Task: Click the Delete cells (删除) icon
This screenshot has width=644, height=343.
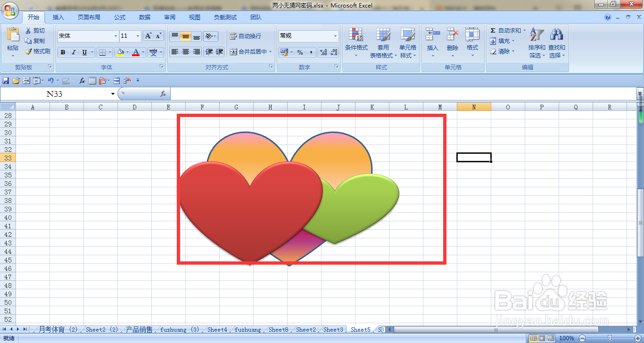Action: [x=453, y=34]
